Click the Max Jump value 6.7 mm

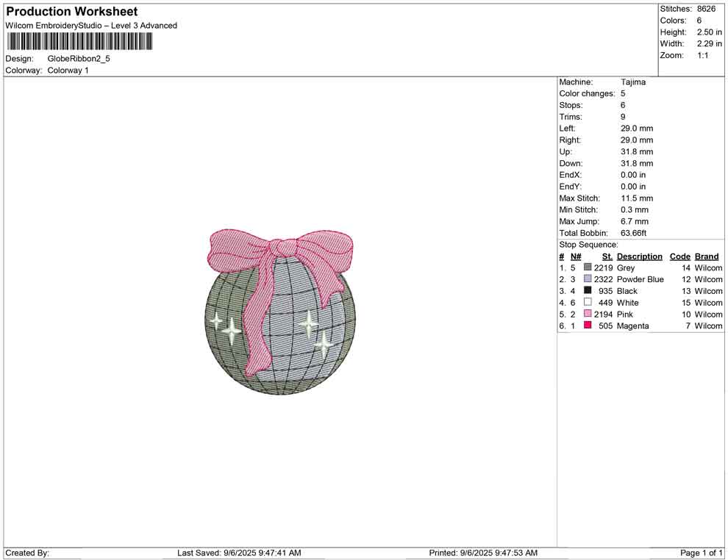[x=635, y=221]
